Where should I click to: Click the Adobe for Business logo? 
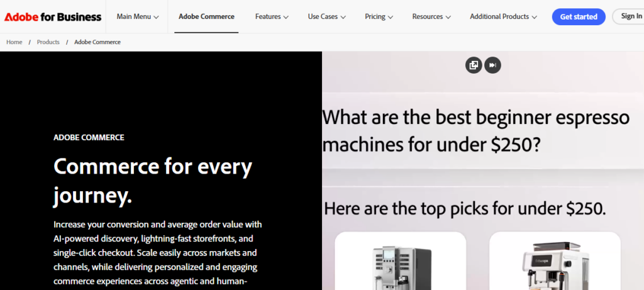(53, 17)
